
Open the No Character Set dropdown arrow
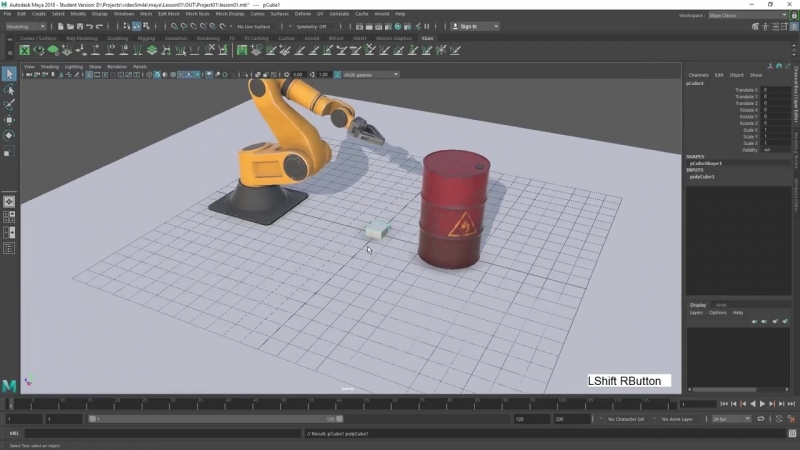click(601, 419)
